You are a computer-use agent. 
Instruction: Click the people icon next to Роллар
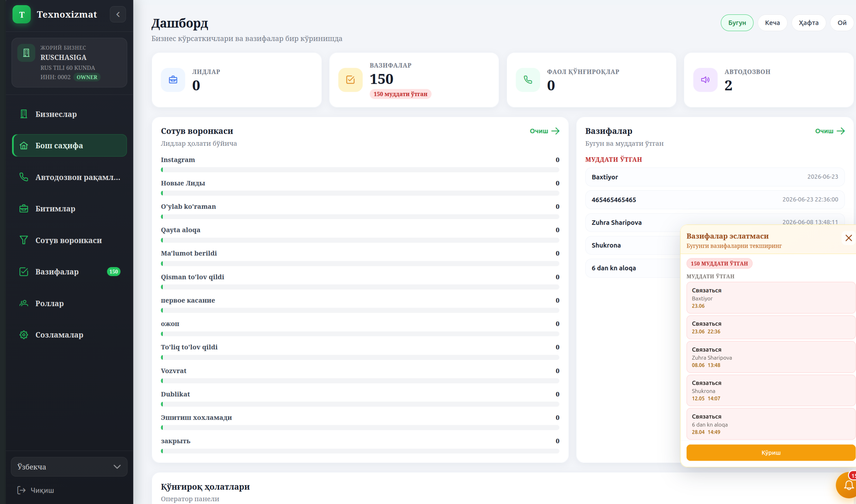(24, 303)
